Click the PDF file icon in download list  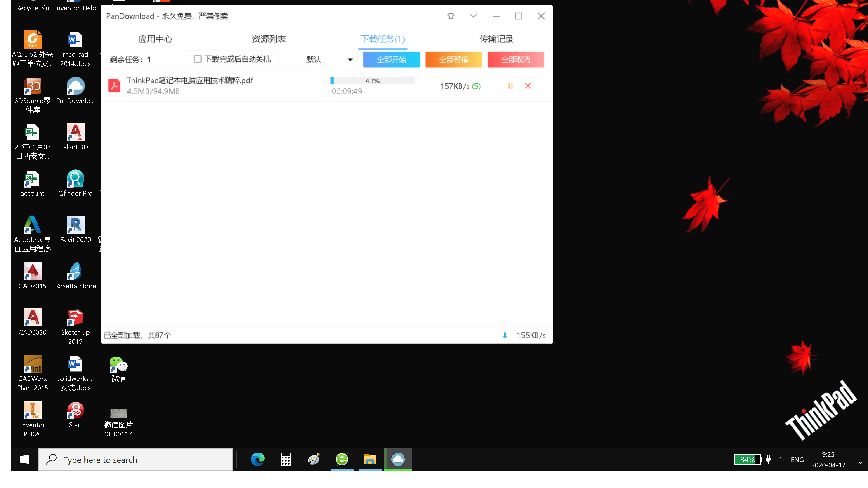tap(114, 86)
